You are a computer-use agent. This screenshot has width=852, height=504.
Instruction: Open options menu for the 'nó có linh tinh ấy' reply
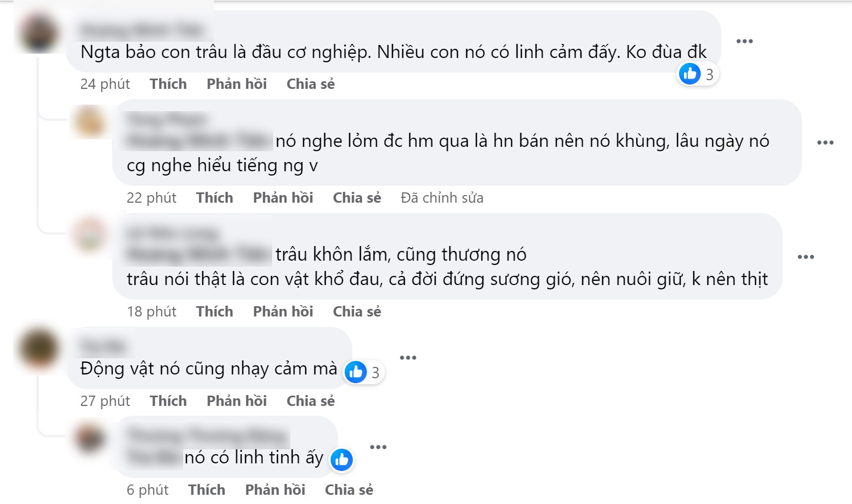click(x=379, y=447)
